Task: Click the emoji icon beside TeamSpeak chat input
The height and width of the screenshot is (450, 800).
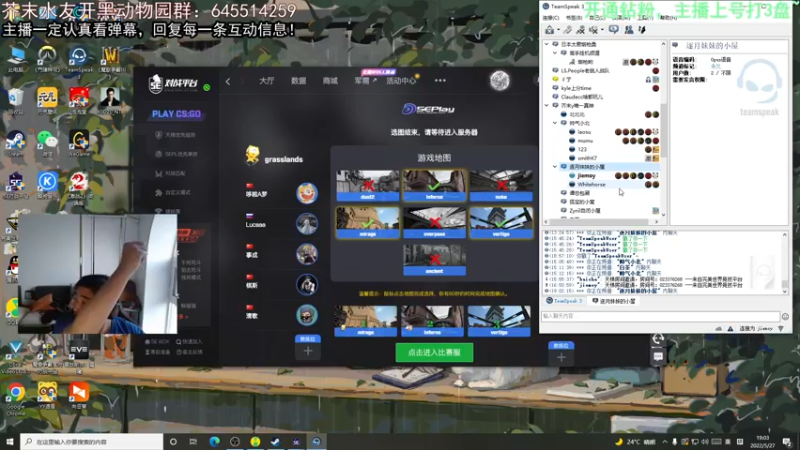Action: point(785,316)
